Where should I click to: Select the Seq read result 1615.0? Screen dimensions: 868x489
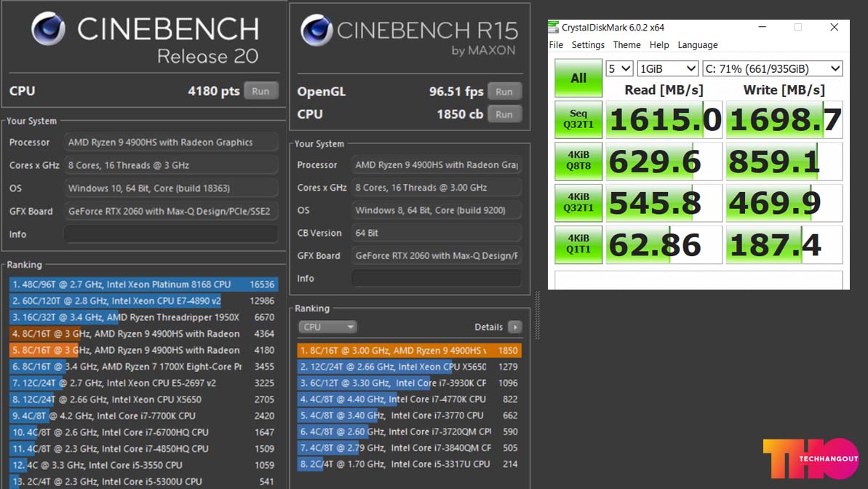[664, 119]
